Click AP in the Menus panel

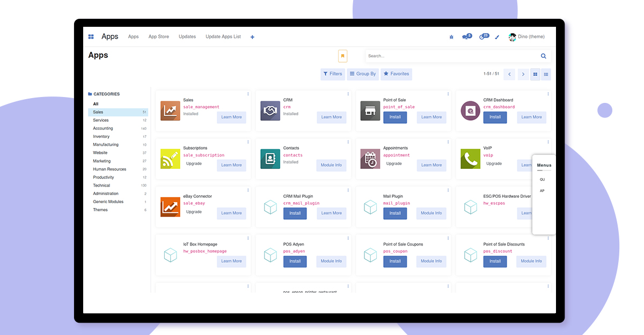point(542,191)
